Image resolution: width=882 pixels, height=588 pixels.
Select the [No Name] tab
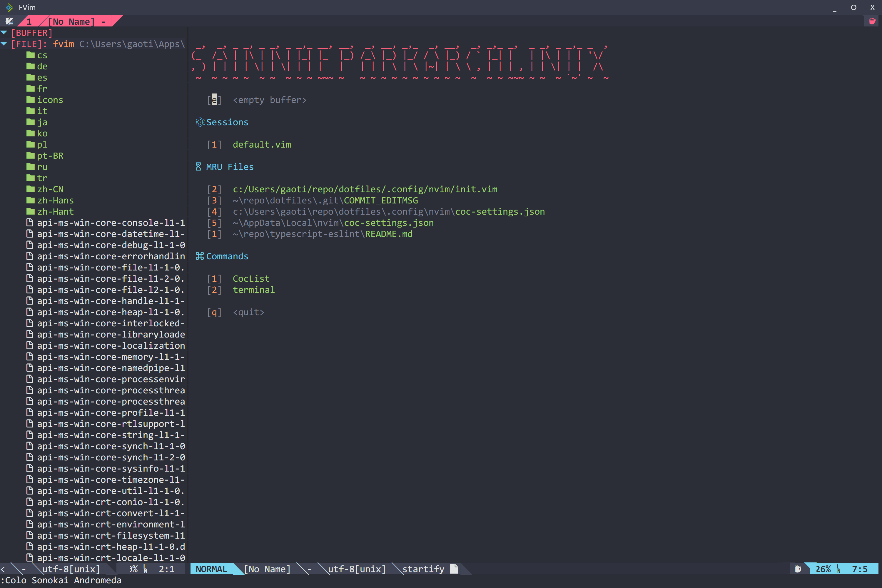71,22
